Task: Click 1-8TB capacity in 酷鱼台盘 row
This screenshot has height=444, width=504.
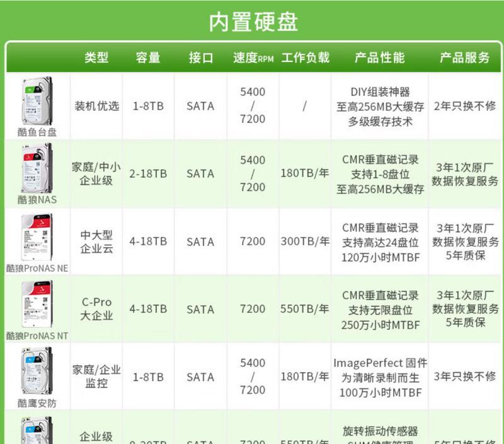Action: pos(148,106)
